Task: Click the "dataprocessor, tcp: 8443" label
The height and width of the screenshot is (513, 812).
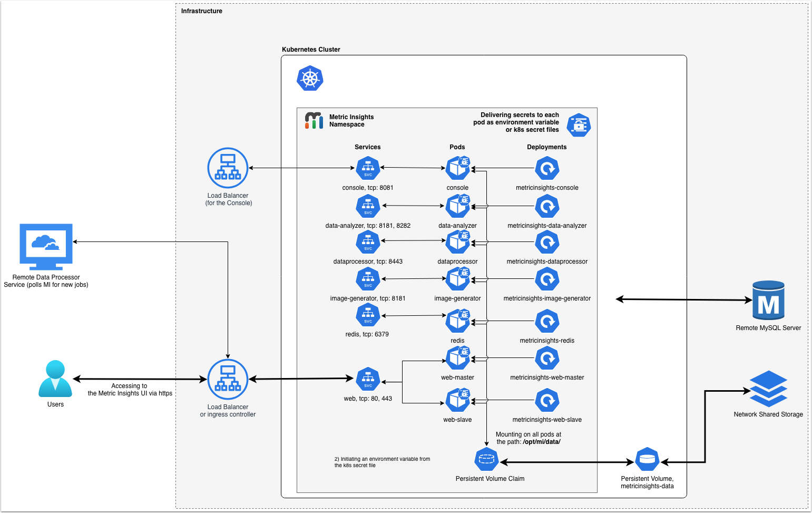Action: tap(368, 262)
